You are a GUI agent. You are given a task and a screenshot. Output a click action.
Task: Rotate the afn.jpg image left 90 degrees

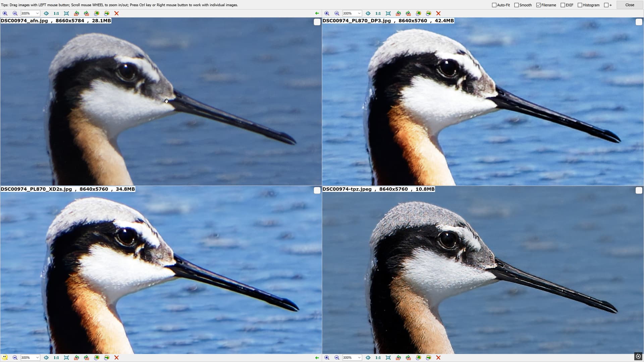(x=76, y=13)
